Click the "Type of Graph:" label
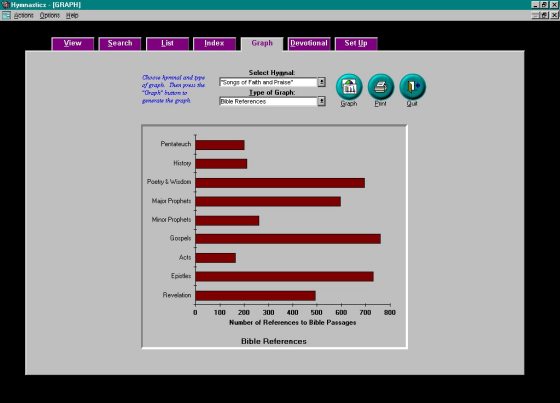 click(x=272, y=93)
